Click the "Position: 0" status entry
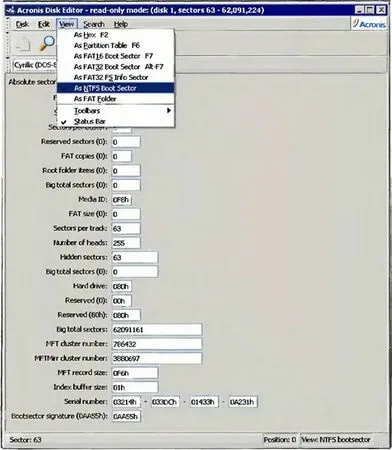The width and height of the screenshot is (392, 450). [280, 440]
